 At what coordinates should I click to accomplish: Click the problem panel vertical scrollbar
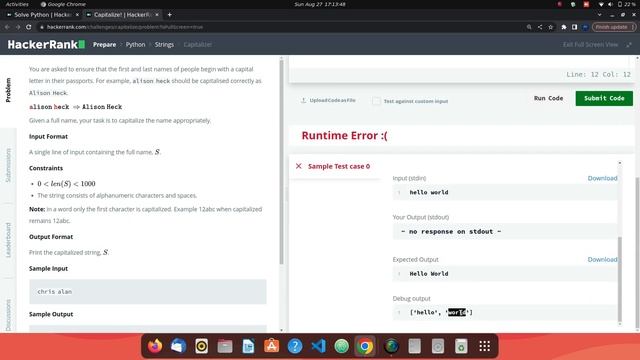tap(281, 163)
